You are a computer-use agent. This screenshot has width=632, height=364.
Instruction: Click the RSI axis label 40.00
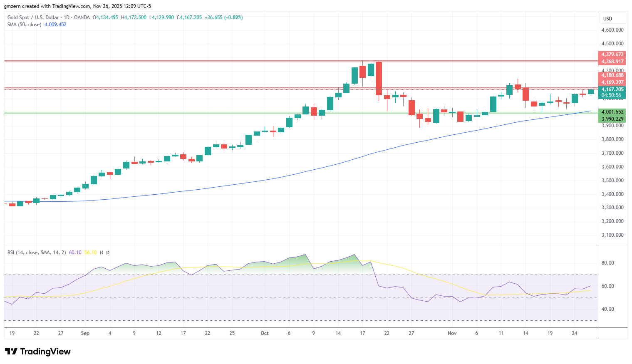tap(608, 309)
